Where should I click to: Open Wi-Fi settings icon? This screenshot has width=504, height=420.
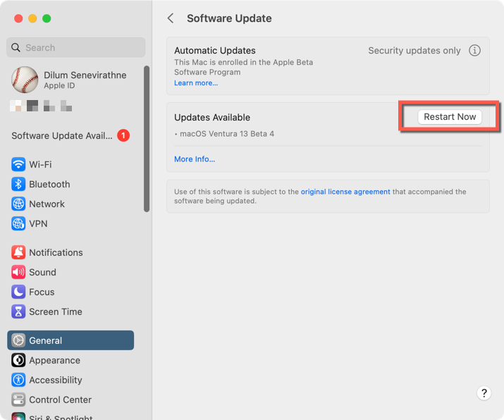click(x=18, y=164)
